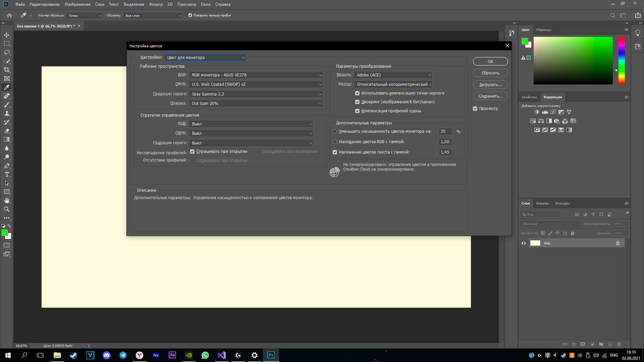
Task: Close the 'Настройка цветов' dialog
Action: tap(507, 46)
